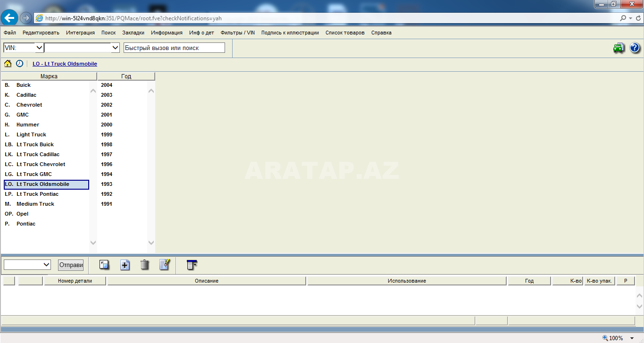Click the Использование column header
644x343 pixels.
(x=407, y=281)
